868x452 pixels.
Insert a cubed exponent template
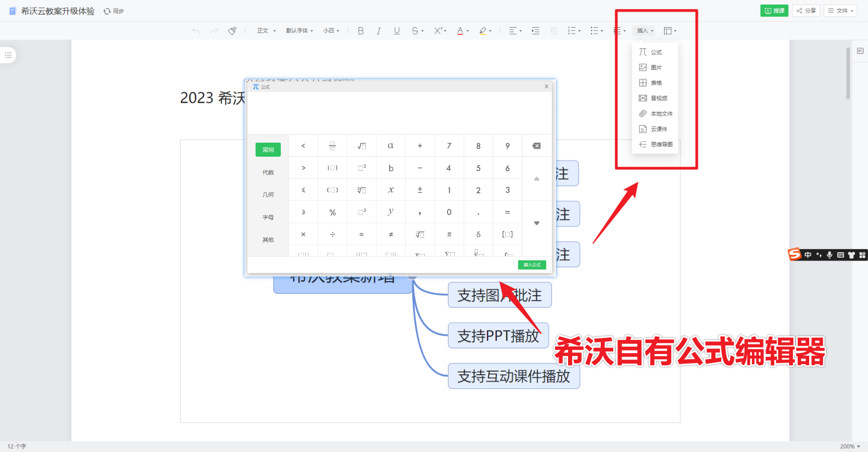pos(362,212)
